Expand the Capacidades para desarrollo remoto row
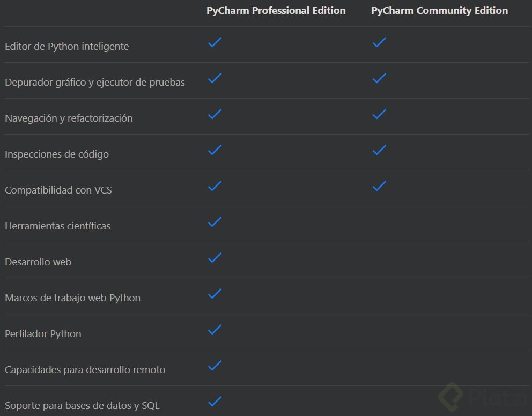The width and height of the screenshot is (532, 416). pyautogui.click(x=85, y=369)
